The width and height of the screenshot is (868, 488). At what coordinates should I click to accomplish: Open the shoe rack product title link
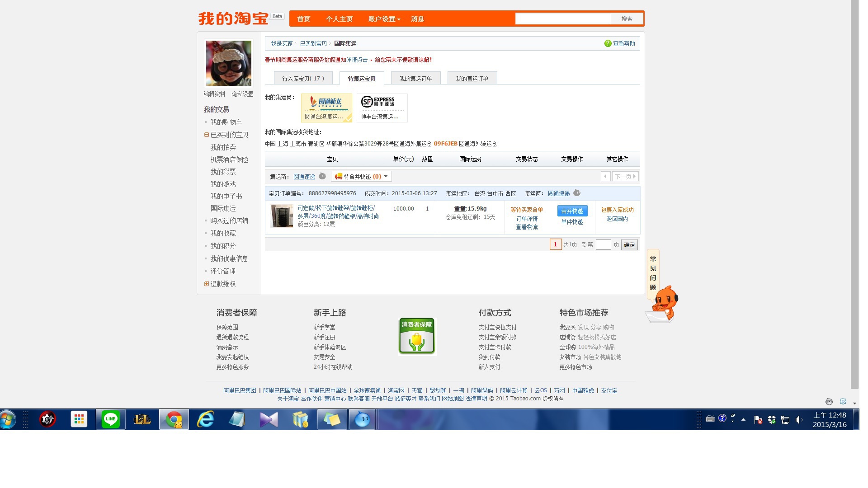[x=338, y=212]
